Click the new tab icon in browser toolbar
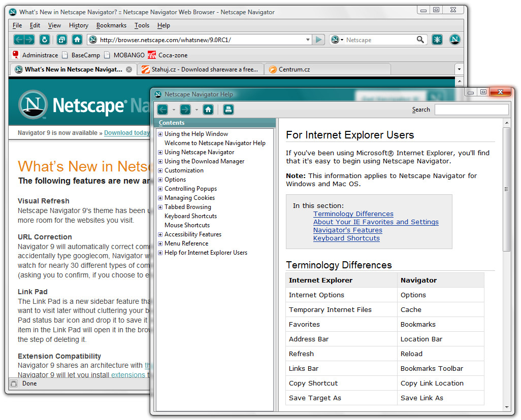Image resolution: width=521 pixels, height=420 pixels. tap(61, 40)
